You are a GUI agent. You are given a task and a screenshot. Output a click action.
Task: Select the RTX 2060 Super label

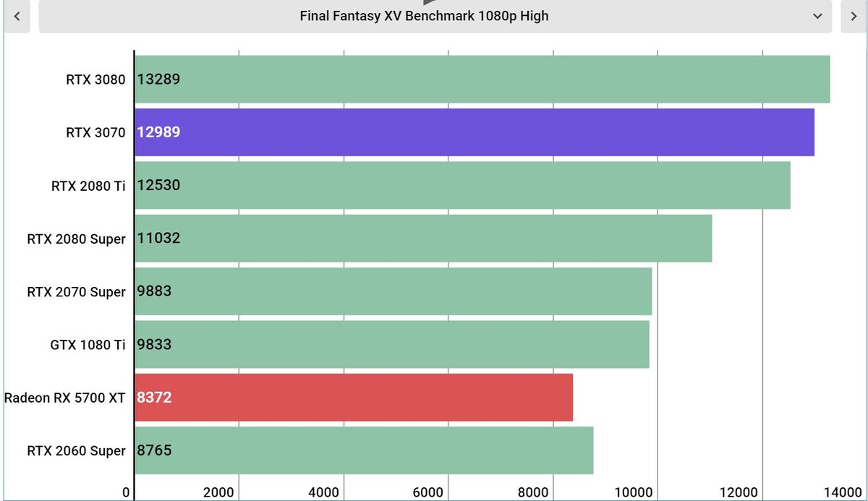pos(76,451)
